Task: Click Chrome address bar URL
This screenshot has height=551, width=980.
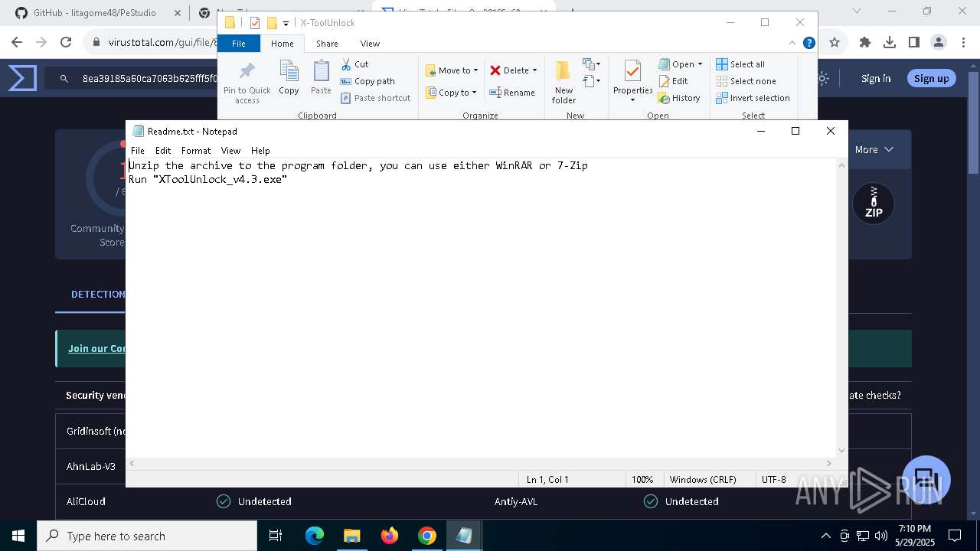Action: 165,42
